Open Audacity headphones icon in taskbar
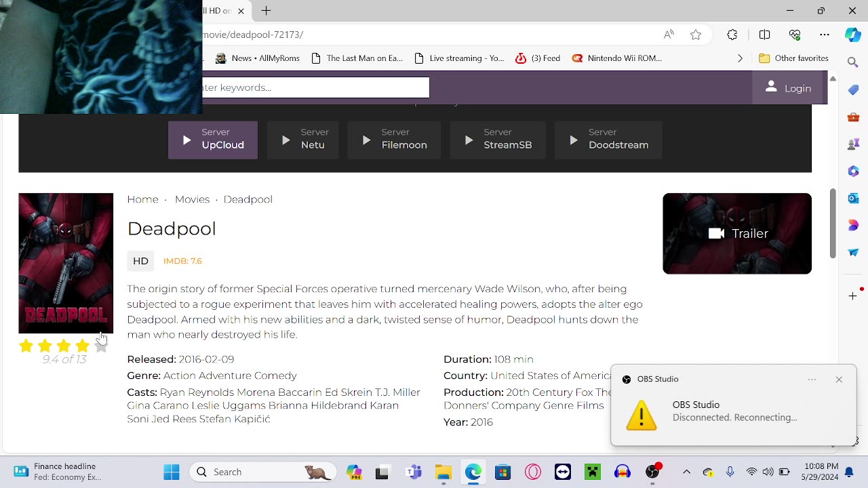This screenshot has width=868, height=488. [623, 472]
